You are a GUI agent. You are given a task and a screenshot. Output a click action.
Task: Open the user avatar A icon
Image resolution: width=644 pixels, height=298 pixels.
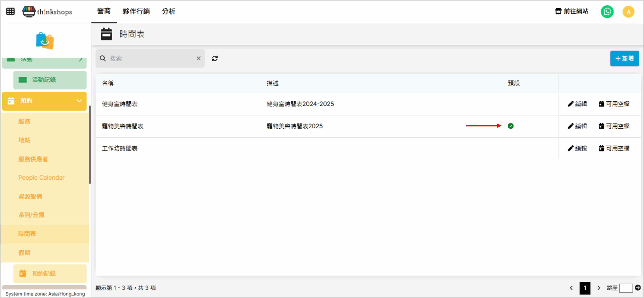[628, 12]
